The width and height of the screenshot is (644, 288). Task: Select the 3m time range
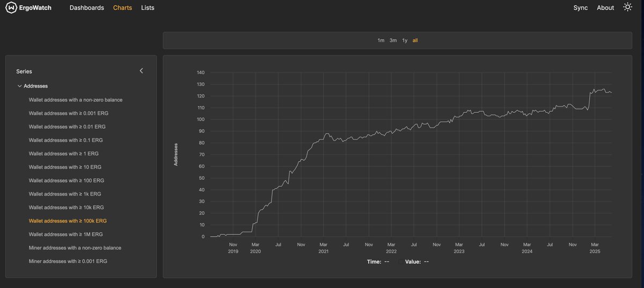393,40
